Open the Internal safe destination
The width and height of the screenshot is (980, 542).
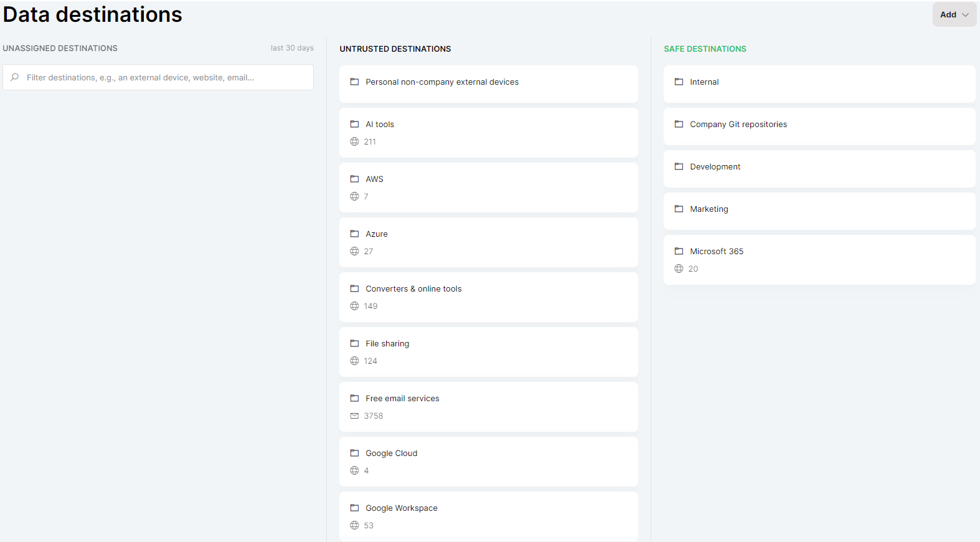(x=819, y=84)
